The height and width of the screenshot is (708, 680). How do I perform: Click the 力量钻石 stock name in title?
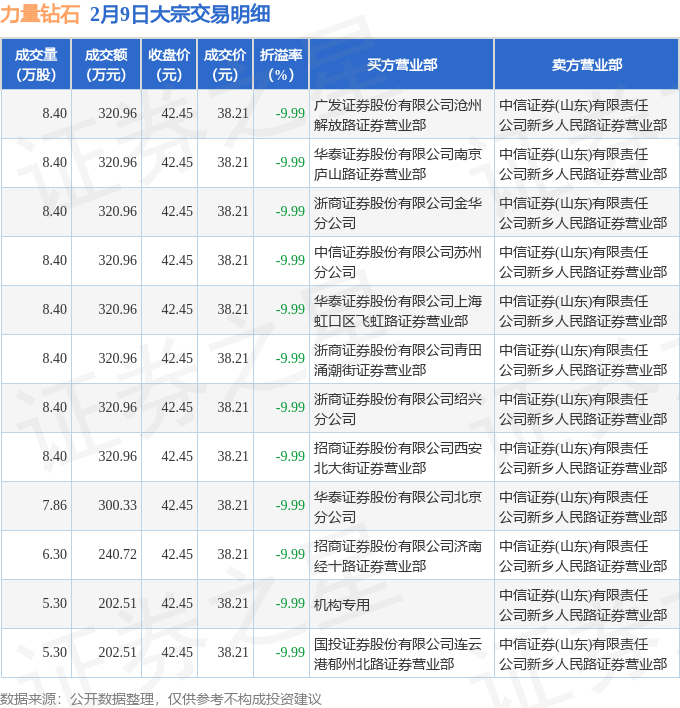point(40,14)
